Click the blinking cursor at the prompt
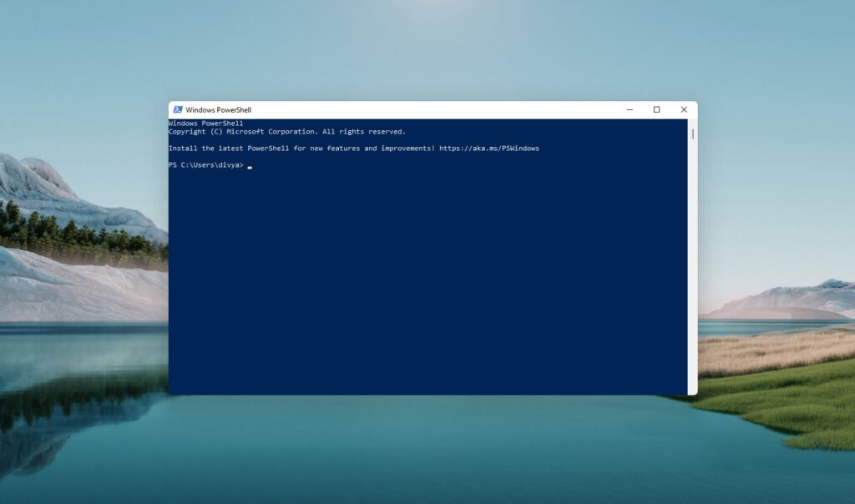The height and width of the screenshot is (504, 855). (248, 165)
